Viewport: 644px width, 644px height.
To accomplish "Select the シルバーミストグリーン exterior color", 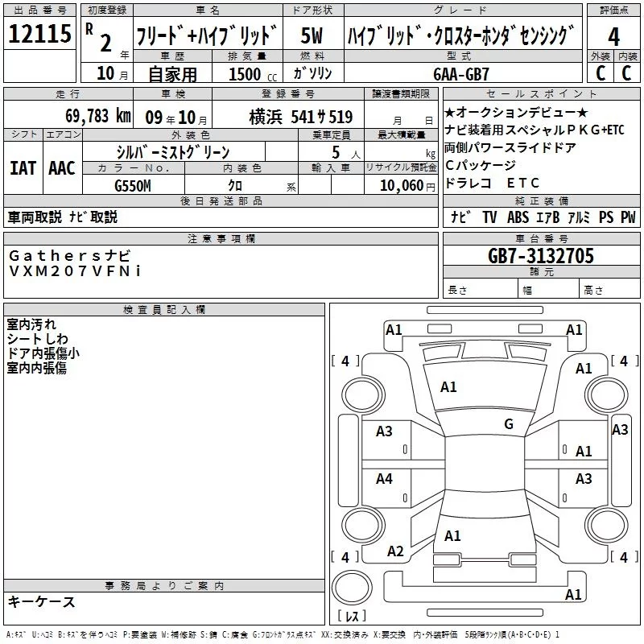I will pos(173,152).
